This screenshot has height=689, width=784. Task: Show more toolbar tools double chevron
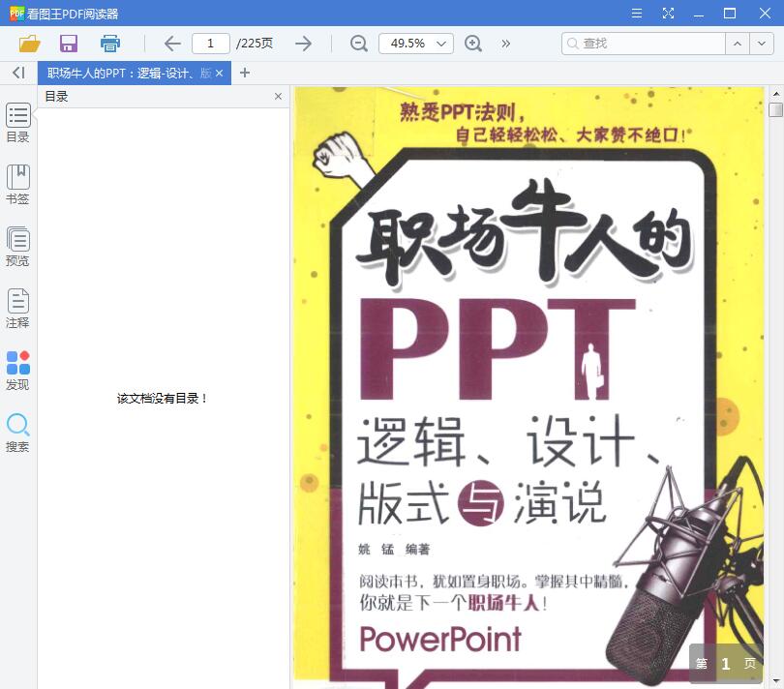pos(506,44)
